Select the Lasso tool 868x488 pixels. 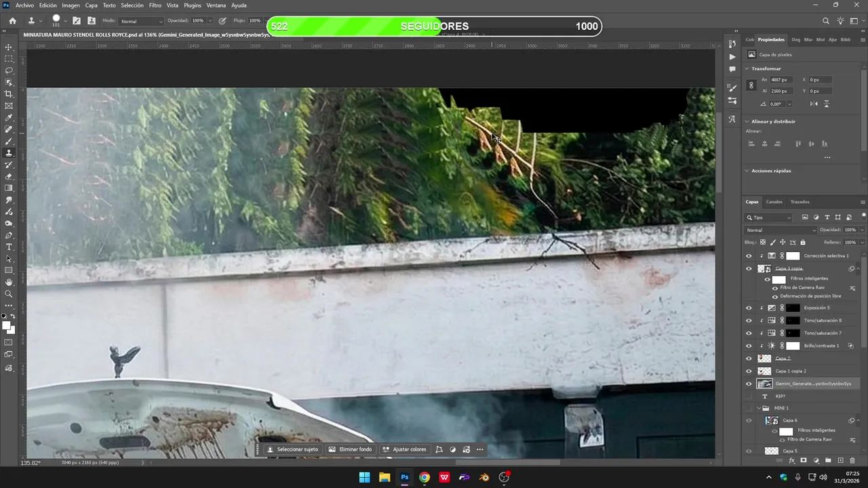pos(9,70)
